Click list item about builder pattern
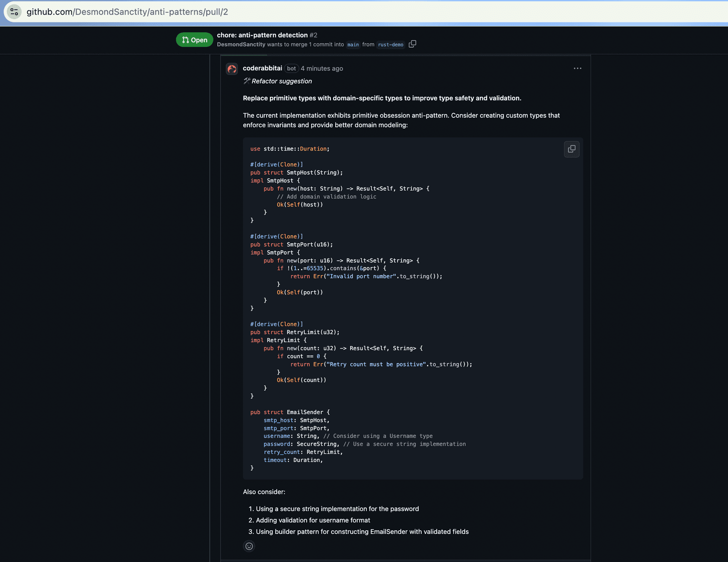 [x=362, y=532]
